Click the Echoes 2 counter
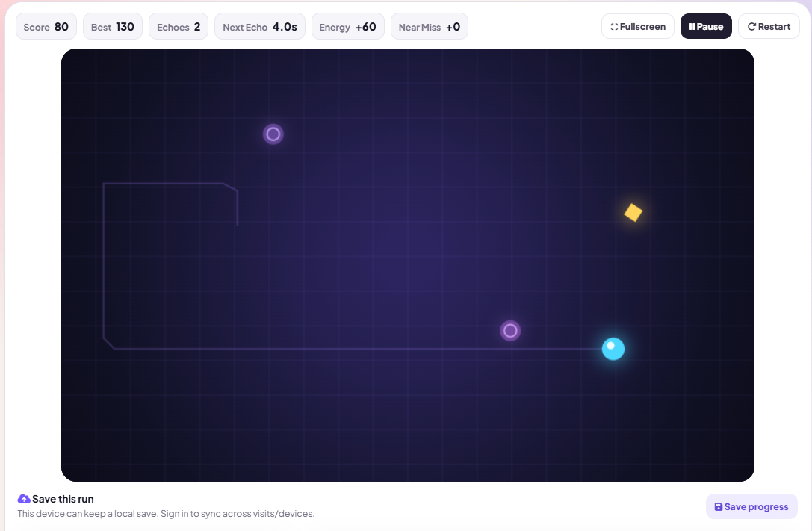The height and width of the screenshot is (531, 812). coord(179,26)
